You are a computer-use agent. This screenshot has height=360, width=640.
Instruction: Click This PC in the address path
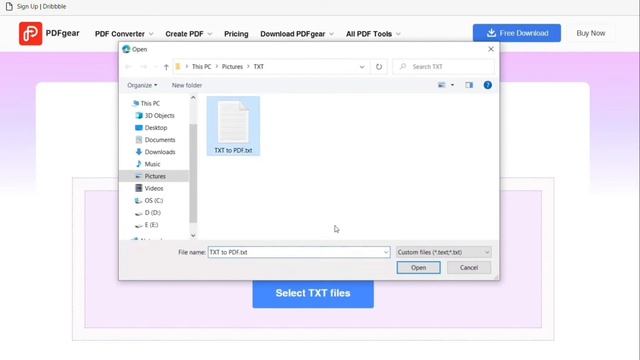coord(202,67)
